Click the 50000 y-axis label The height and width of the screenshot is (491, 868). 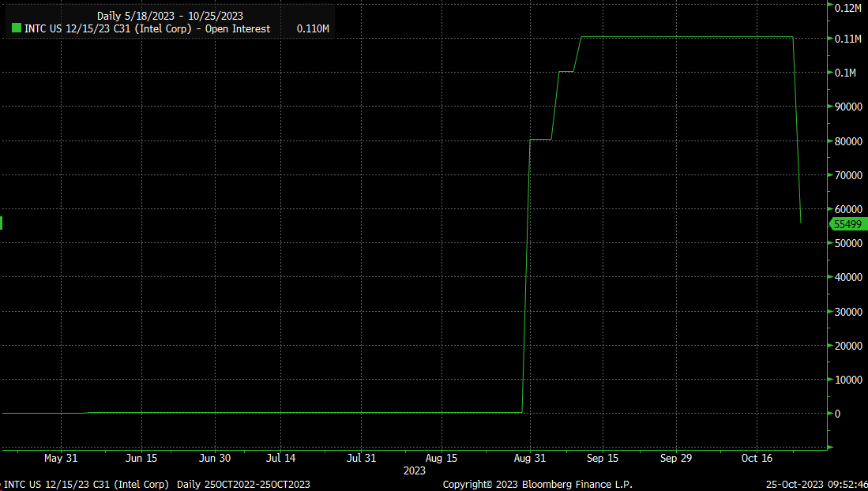click(x=848, y=244)
